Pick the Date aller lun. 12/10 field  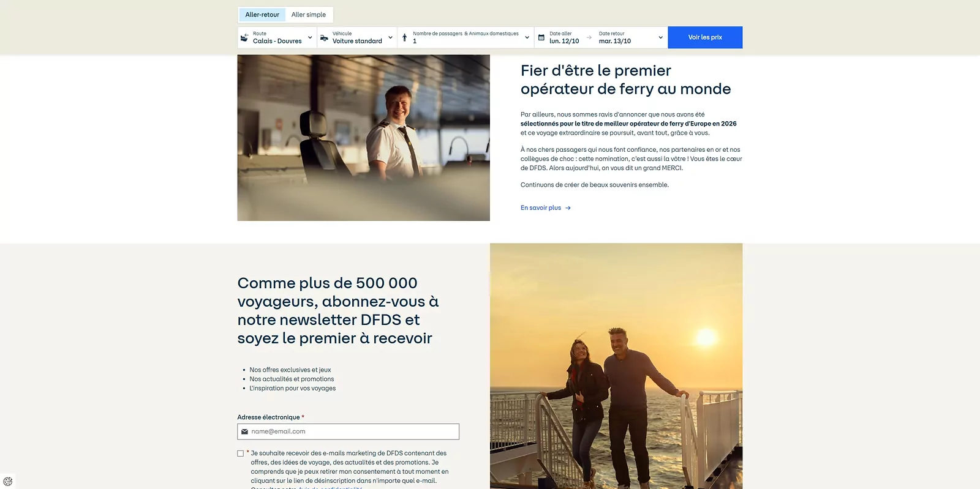click(x=564, y=37)
